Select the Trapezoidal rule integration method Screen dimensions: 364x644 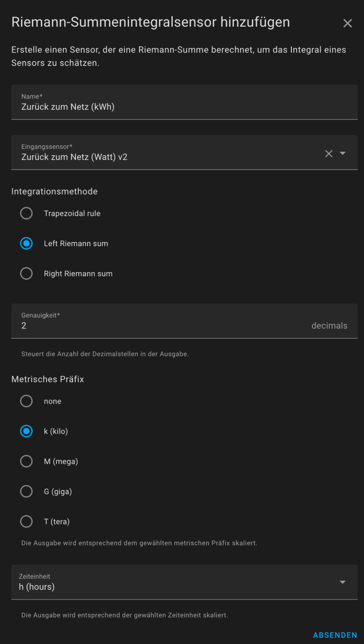[x=26, y=213]
